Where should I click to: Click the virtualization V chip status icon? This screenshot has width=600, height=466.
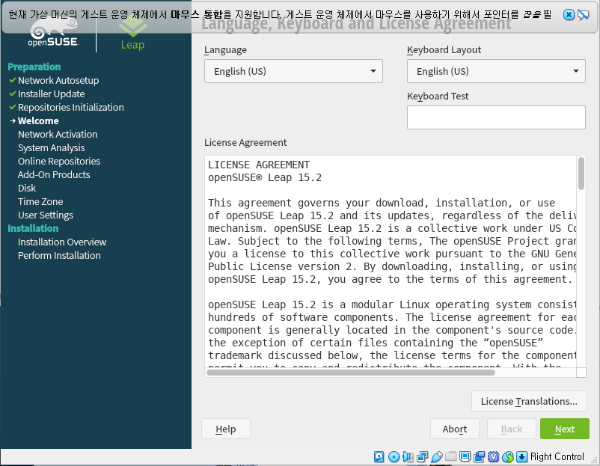click(493, 456)
